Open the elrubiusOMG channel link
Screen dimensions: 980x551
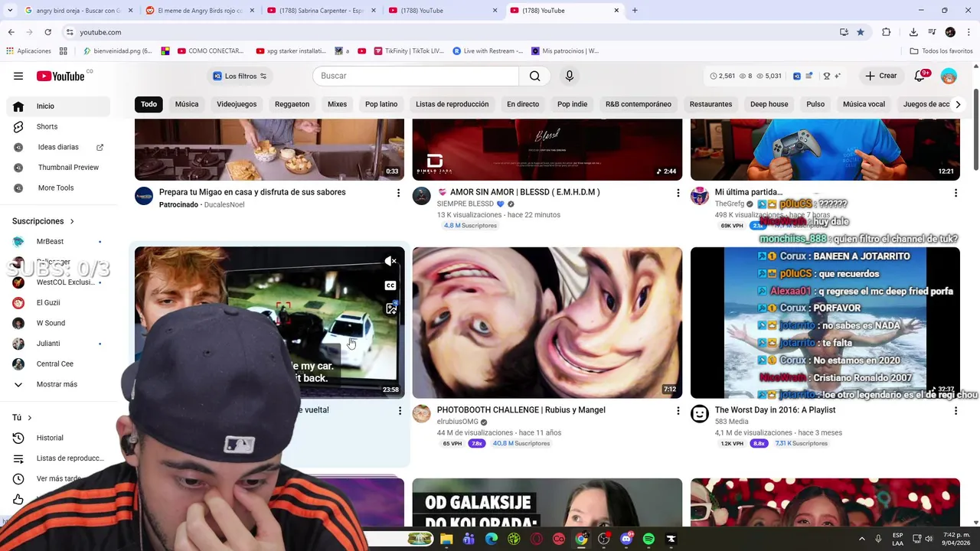(x=457, y=422)
